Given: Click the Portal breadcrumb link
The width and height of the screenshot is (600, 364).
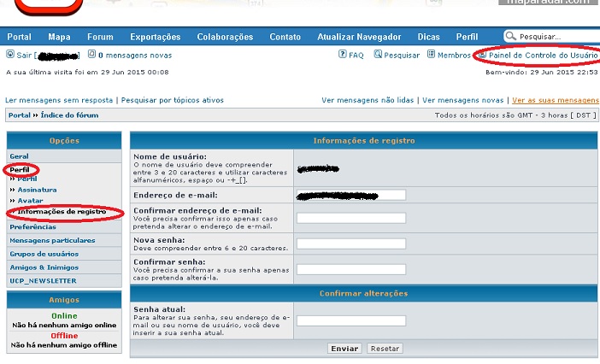Looking at the screenshot, I should click(20, 115).
